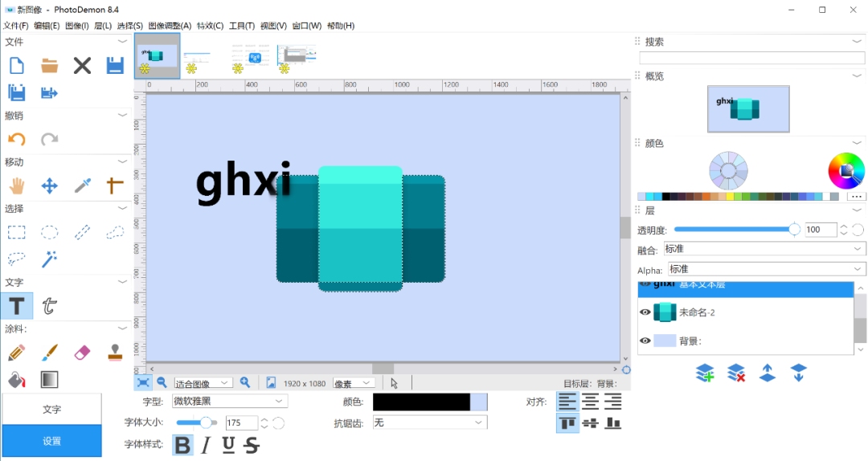
Task: Undo the last action
Action: pos(17,139)
